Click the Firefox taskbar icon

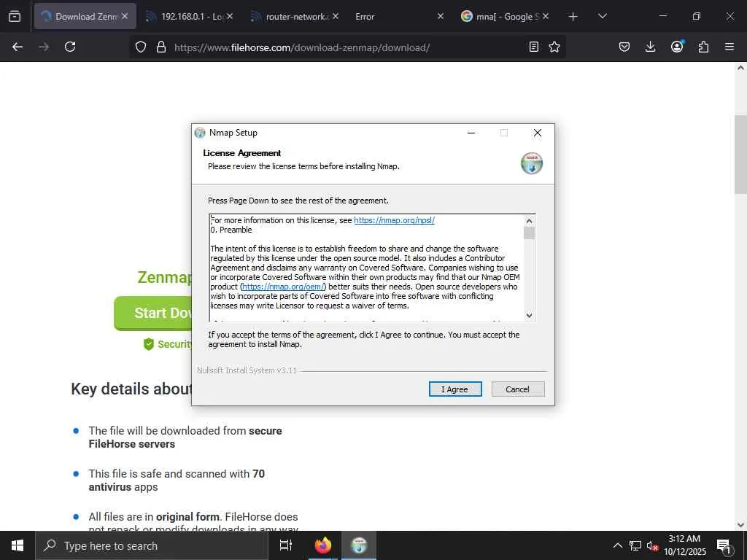coord(323,545)
